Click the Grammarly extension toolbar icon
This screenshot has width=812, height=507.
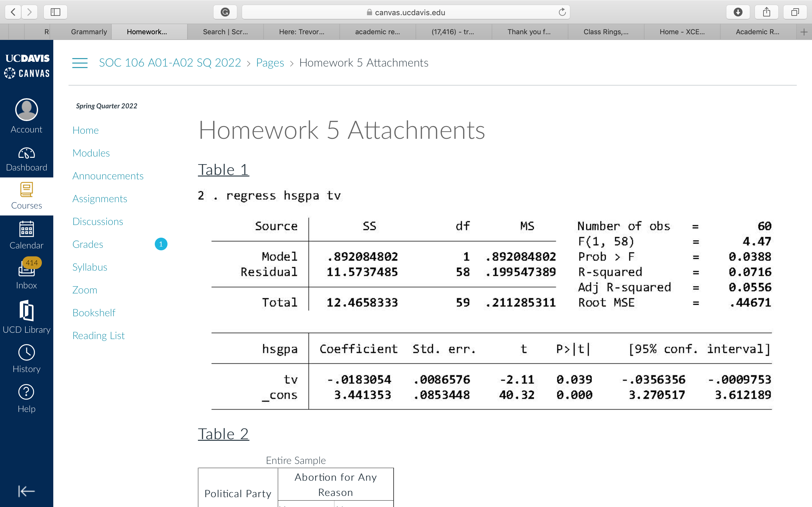click(x=225, y=12)
